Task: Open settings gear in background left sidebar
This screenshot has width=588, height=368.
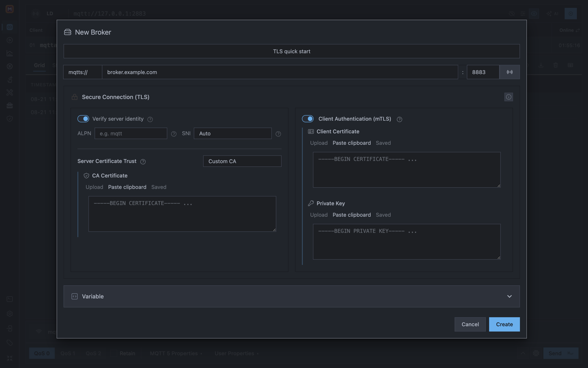Action: (x=10, y=314)
